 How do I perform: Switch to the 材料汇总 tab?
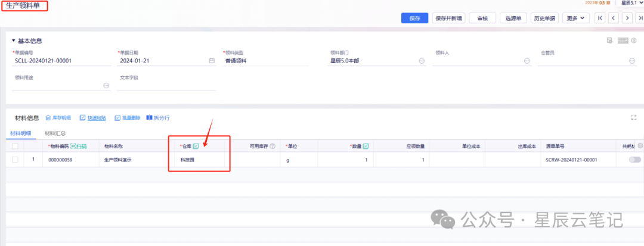[55, 133]
